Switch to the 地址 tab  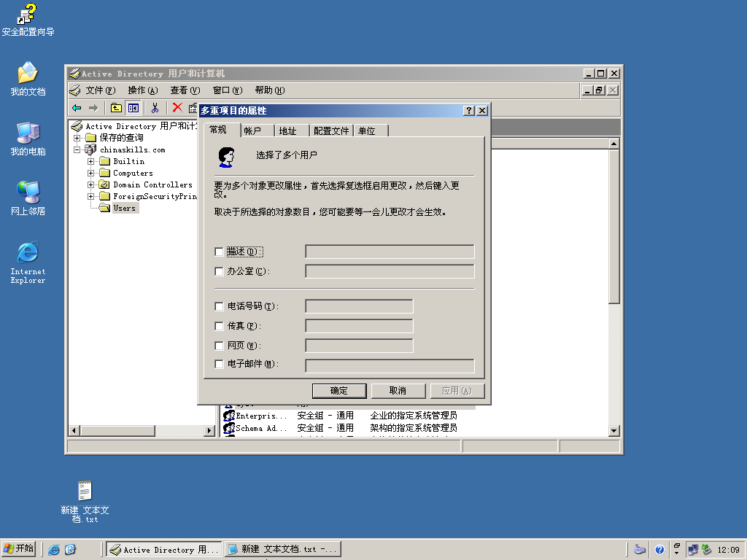292,131
